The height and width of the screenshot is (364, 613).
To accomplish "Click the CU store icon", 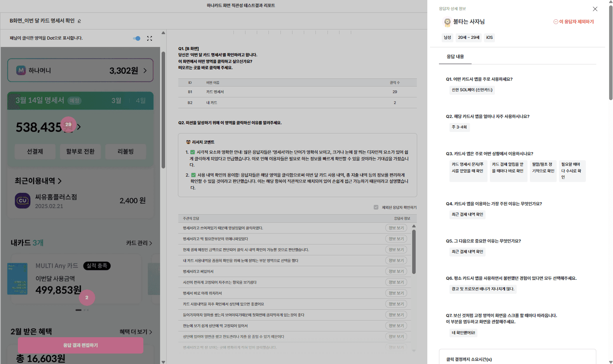I will pyautogui.click(x=23, y=201).
